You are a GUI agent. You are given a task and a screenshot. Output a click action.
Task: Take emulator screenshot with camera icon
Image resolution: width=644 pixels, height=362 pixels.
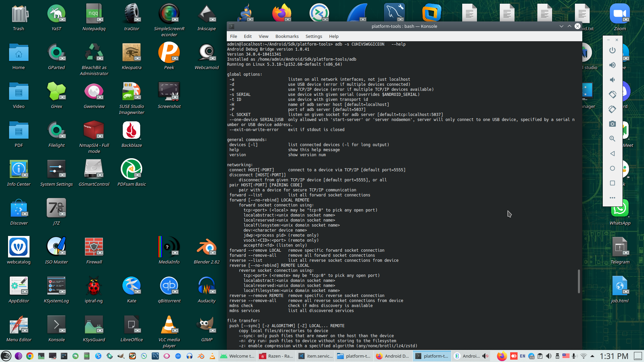[x=612, y=124]
